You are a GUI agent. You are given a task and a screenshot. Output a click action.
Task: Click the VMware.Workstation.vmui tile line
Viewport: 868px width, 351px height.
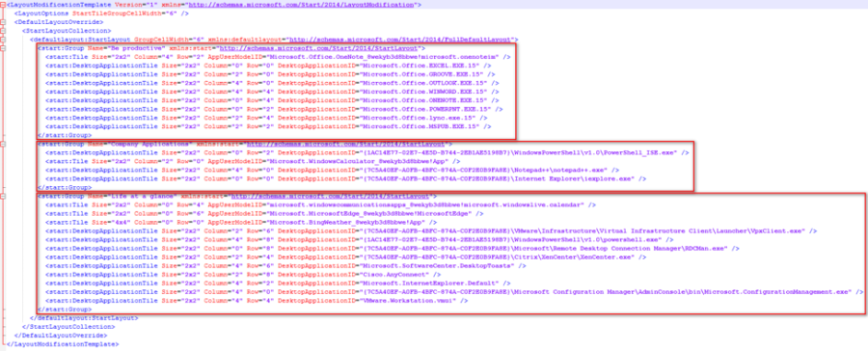coord(257,301)
